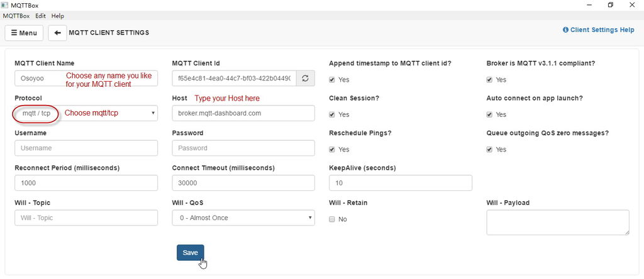This screenshot has width=644, height=279.
Task: Click the Host input field
Action: [x=243, y=113]
